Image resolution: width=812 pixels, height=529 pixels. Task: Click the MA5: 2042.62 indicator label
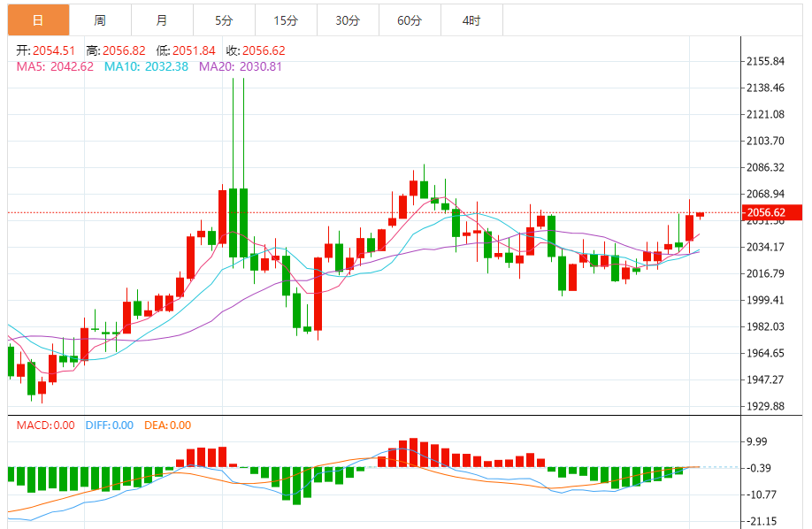[55, 67]
